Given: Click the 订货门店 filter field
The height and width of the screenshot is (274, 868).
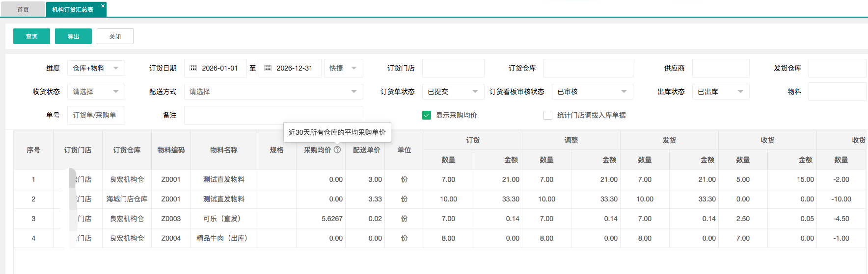Looking at the screenshot, I should (x=453, y=68).
